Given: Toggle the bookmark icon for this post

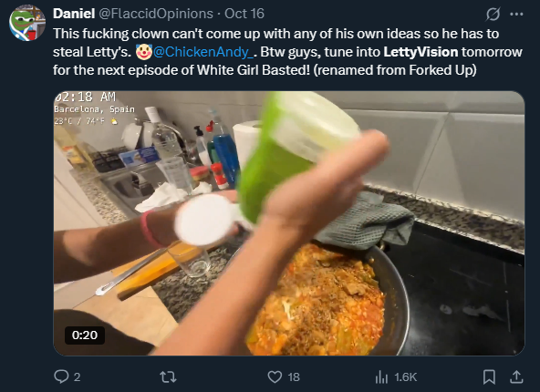Looking at the screenshot, I should pyautogui.click(x=489, y=377).
